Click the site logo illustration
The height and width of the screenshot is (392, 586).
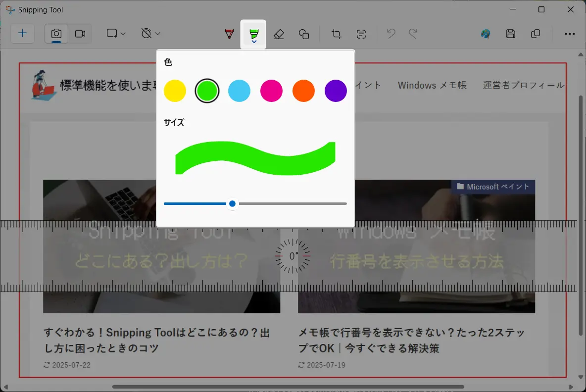tap(44, 85)
